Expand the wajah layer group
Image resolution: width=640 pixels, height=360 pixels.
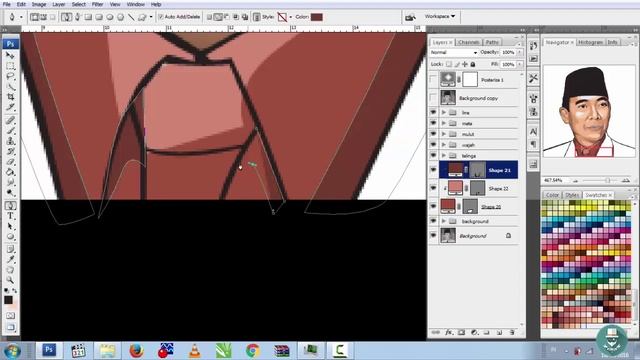444,145
